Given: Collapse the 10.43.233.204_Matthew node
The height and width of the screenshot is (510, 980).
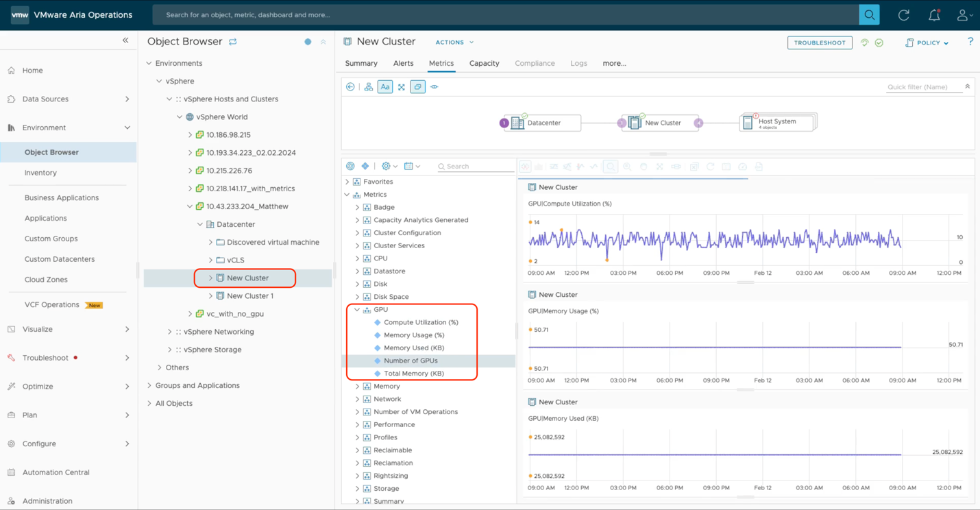Looking at the screenshot, I should (x=190, y=206).
